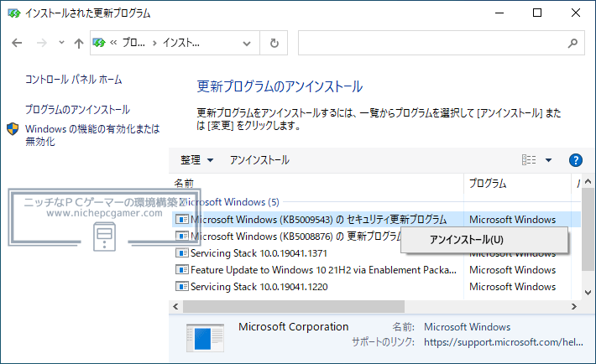
Task: Click the Microsoft Corporation publisher text
Action: tap(294, 327)
